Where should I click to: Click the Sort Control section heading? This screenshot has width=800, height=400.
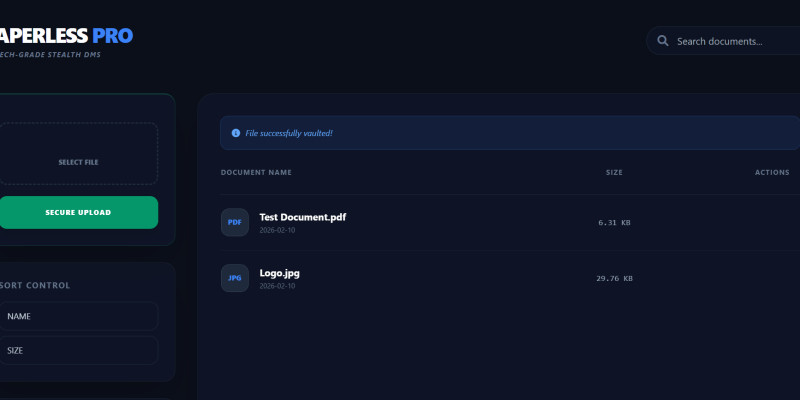coord(36,286)
